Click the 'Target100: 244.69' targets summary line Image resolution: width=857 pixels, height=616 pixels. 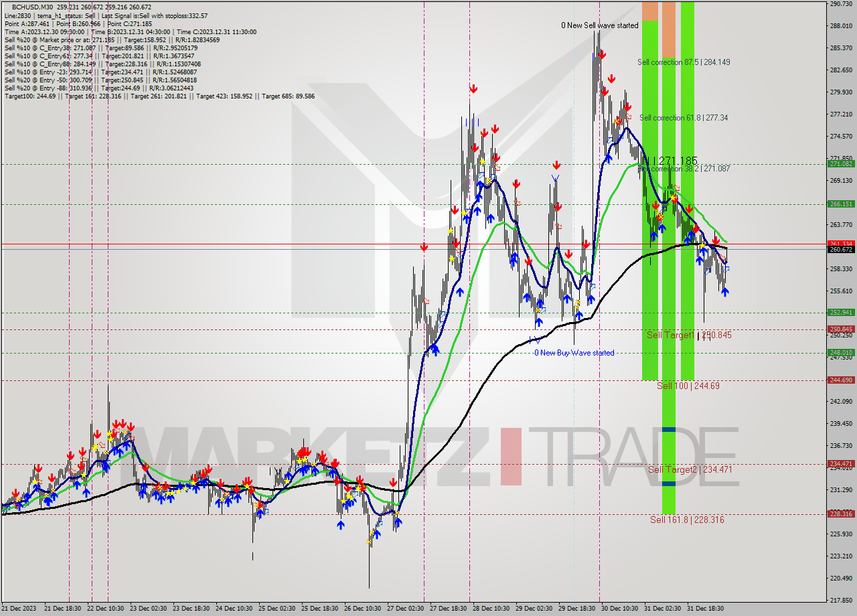coord(159,96)
